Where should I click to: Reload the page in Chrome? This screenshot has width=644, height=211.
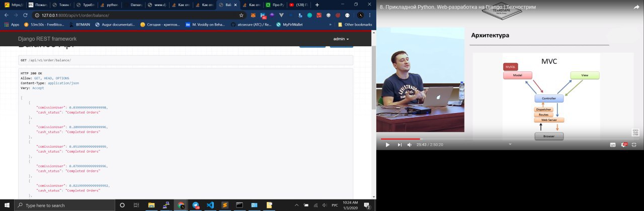25,15
